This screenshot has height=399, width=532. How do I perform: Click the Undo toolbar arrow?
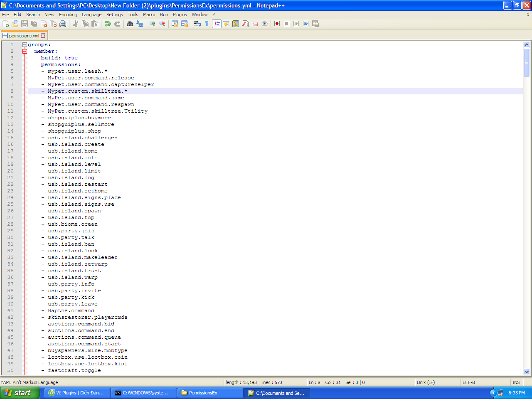tap(108, 24)
